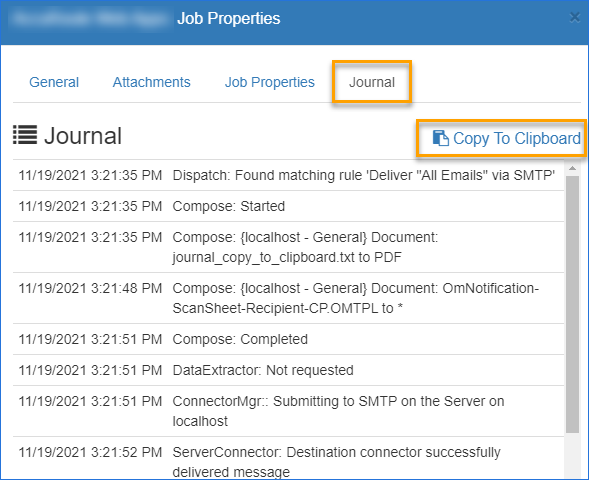Select the Compose: Completed journal row
This screenshot has width=589, height=480.
click(x=288, y=339)
